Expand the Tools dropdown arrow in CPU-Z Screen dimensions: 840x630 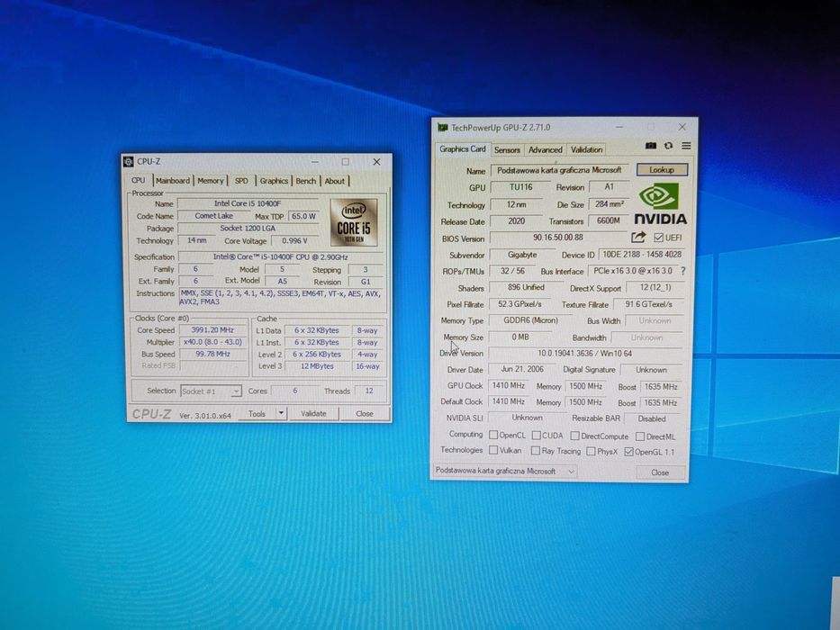point(281,413)
